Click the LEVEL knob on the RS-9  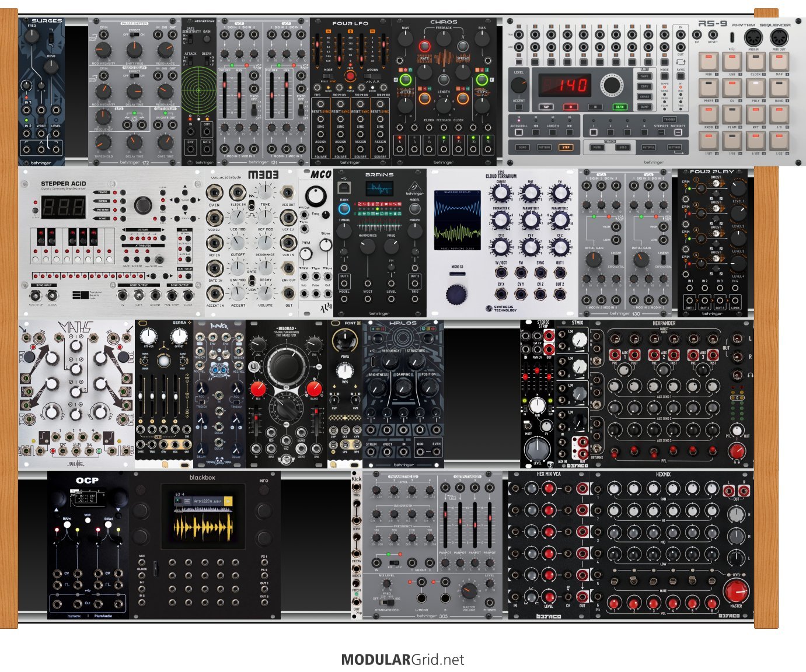pyautogui.click(x=518, y=85)
